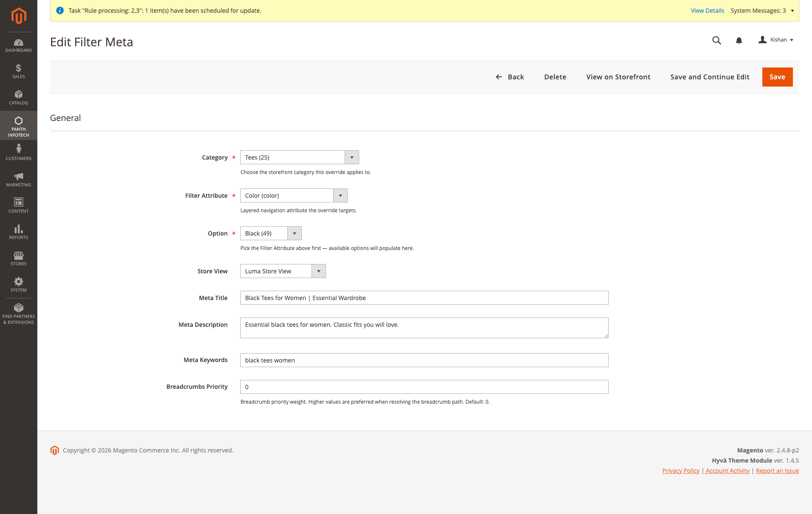Viewport: 812px width, 514px height.
Task: Select the Reports sidebar icon
Action: 18,232
